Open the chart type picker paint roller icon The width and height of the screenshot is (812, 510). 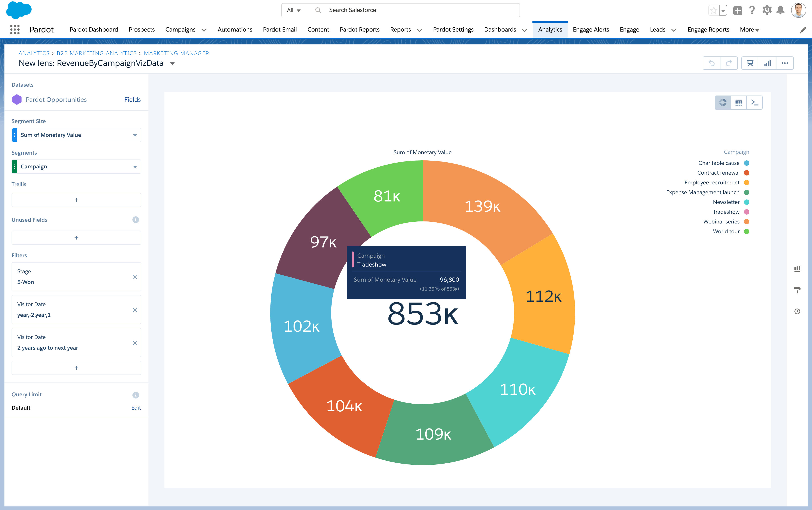pyautogui.click(x=798, y=290)
